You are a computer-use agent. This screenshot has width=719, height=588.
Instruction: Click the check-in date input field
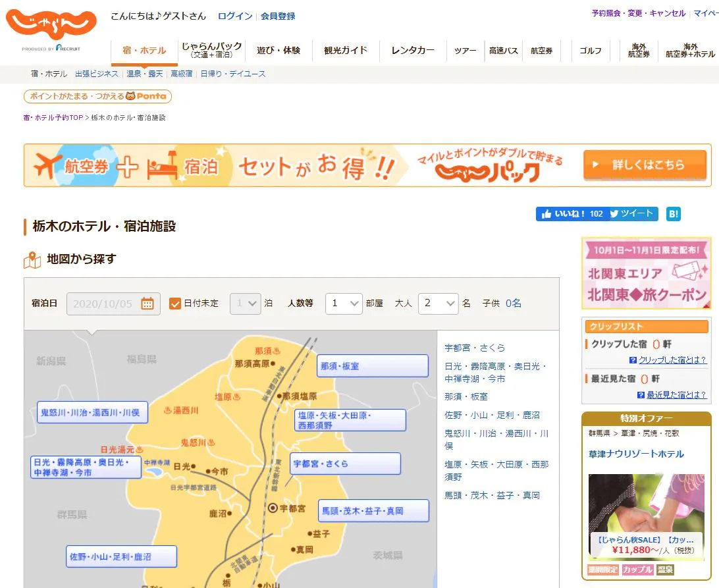point(103,304)
